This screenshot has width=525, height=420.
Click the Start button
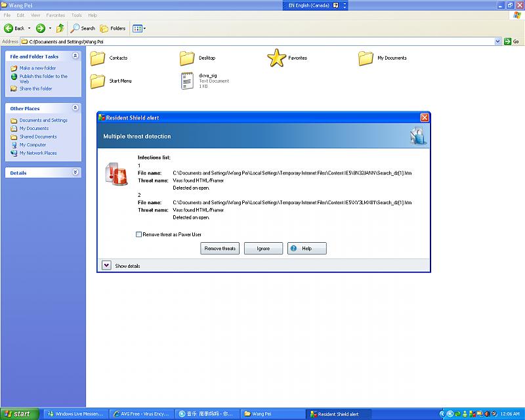point(20,414)
